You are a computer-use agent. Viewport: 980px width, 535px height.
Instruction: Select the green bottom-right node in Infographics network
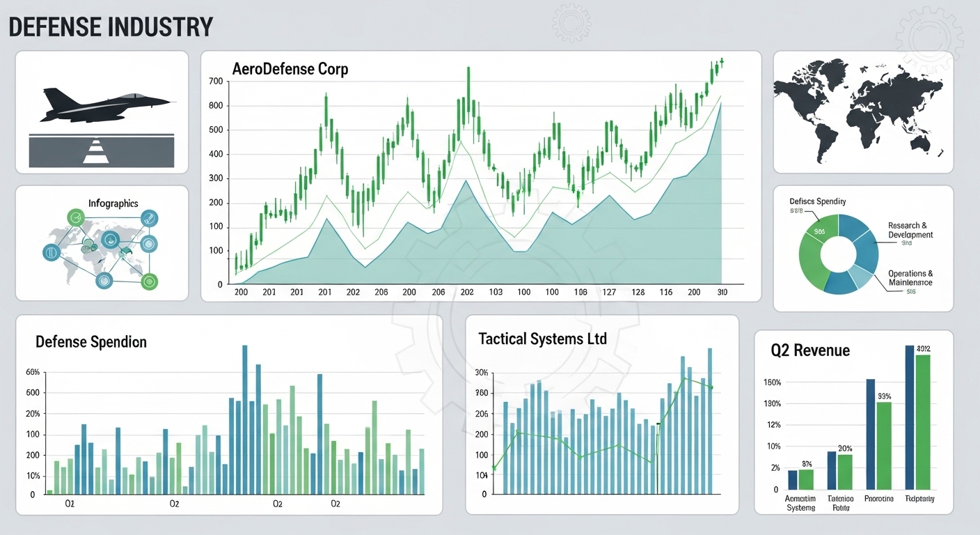(x=149, y=281)
